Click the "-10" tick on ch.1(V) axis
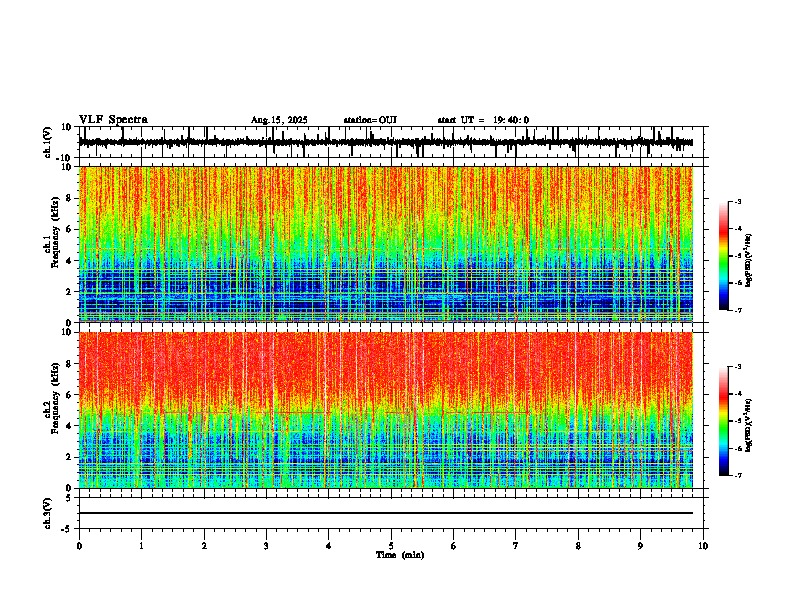Screen dimensions: 792x612 (x=65, y=158)
